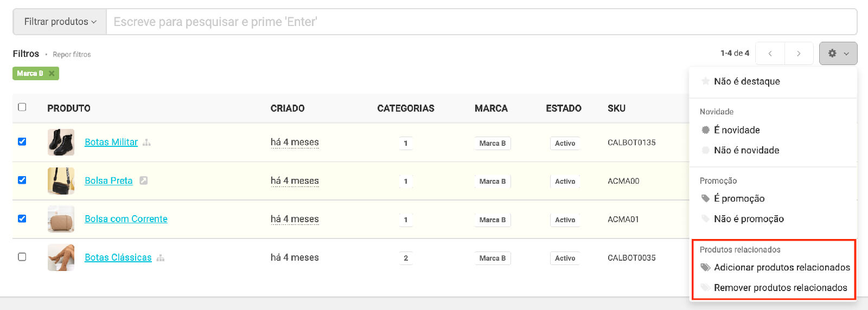Click category count badge for Botas Militar

click(x=405, y=143)
